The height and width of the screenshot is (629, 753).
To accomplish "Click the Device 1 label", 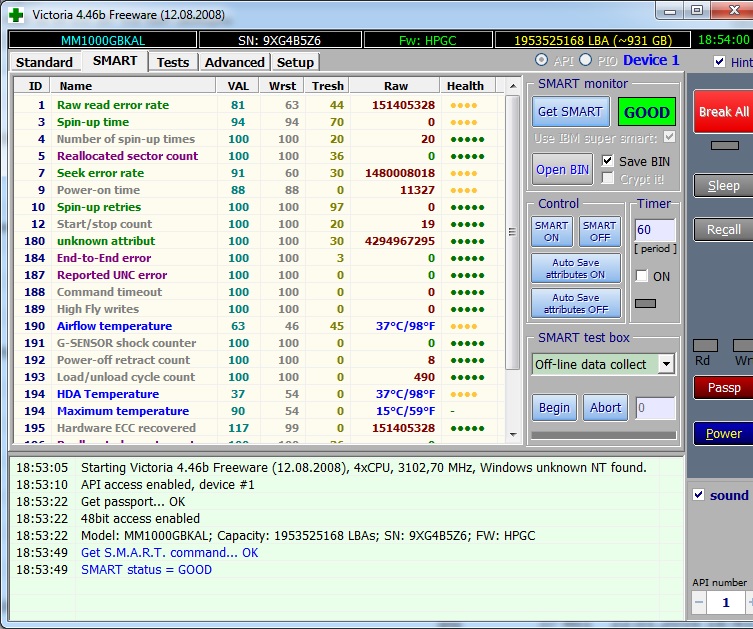I will point(651,60).
